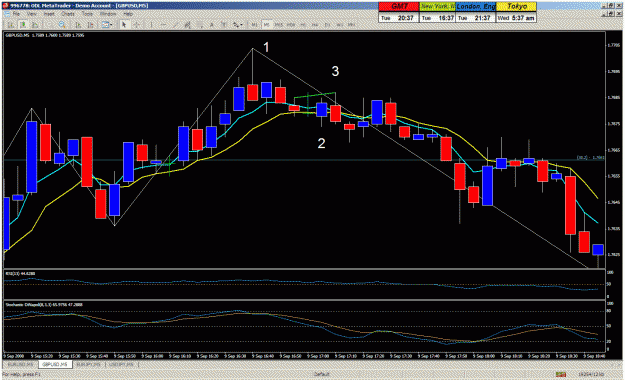Screen dimensions: 625x380
Task: Select the Fibonacci retracement tool
Action: (x=200, y=25)
